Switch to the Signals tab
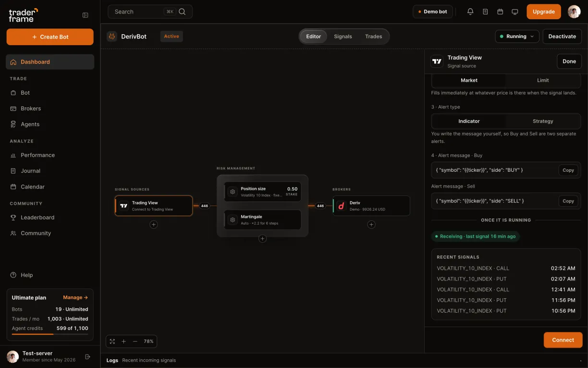588x368 pixels. [343, 37]
